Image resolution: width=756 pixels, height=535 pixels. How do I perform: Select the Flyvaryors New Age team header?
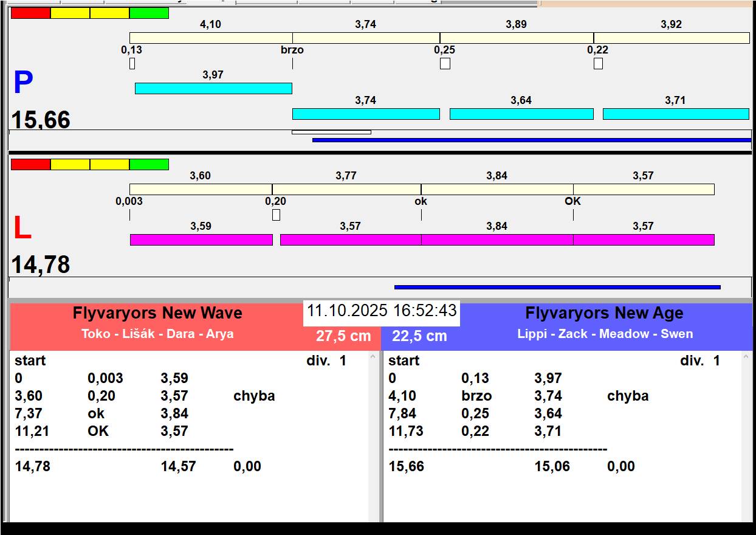(x=604, y=314)
